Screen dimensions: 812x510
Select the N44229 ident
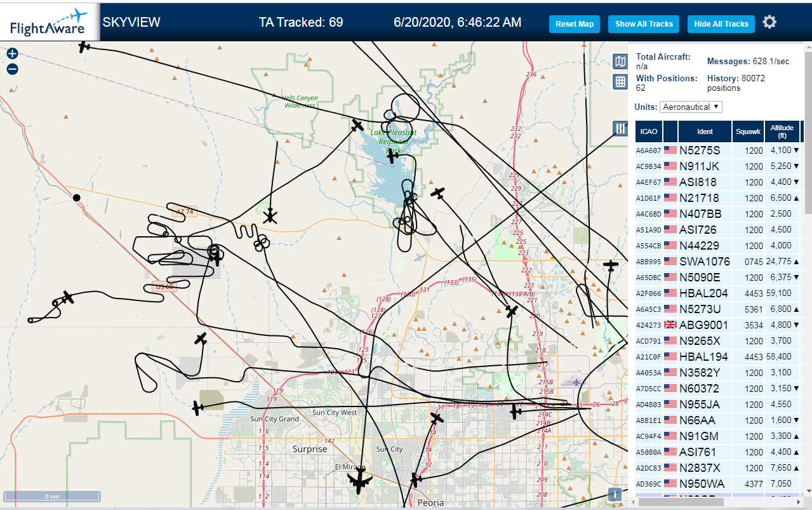tap(700, 246)
